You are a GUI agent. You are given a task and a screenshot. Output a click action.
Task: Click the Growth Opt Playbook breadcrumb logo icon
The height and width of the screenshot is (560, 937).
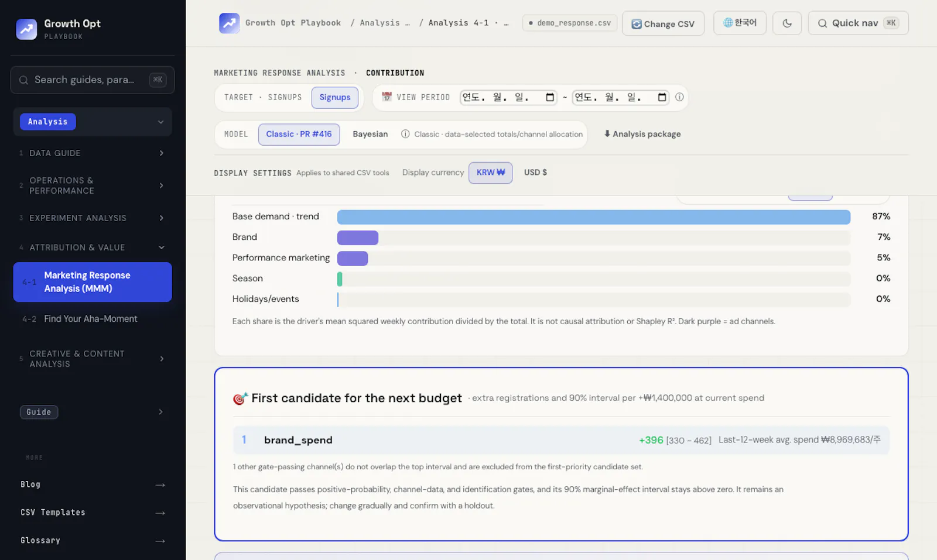[x=229, y=23]
